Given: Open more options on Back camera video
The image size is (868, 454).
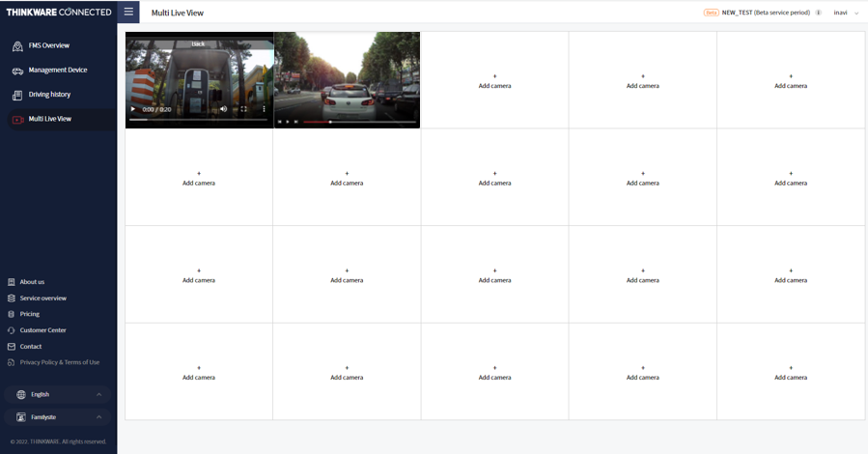Looking at the screenshot, I should [264, 109].
